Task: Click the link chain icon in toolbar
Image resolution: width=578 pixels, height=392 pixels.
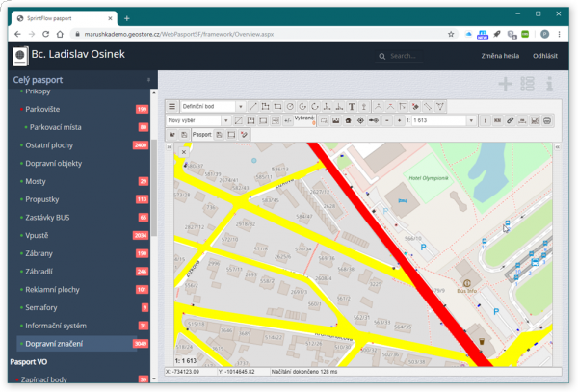Action: point(511,121)
